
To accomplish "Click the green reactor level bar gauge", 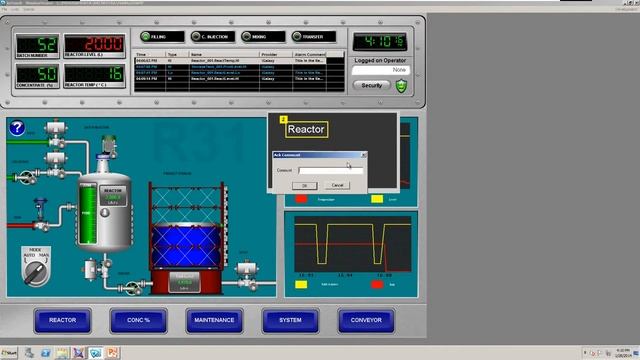I will 88,214.
